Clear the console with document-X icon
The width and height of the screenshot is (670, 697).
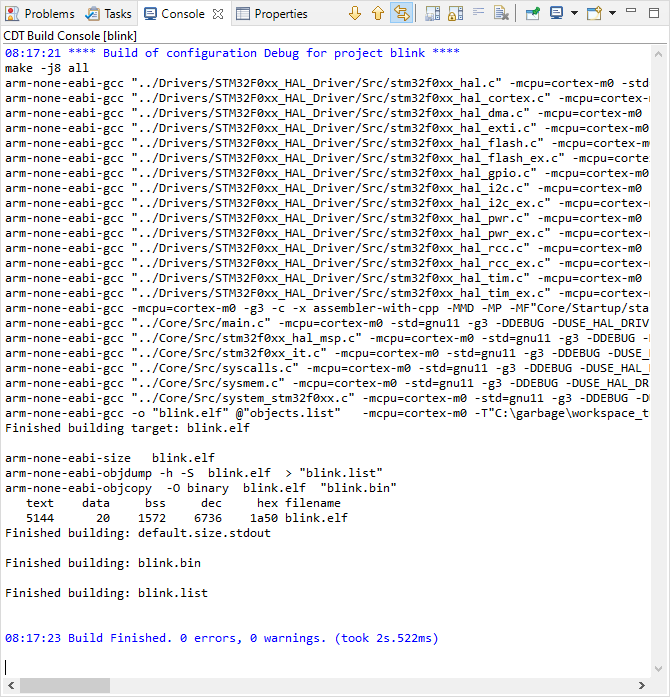(x=501, y=14)
